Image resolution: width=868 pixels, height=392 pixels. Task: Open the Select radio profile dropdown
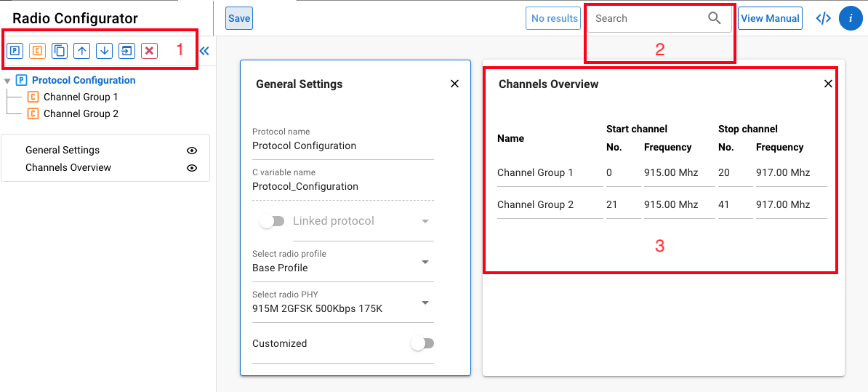(x=425, y=262)
